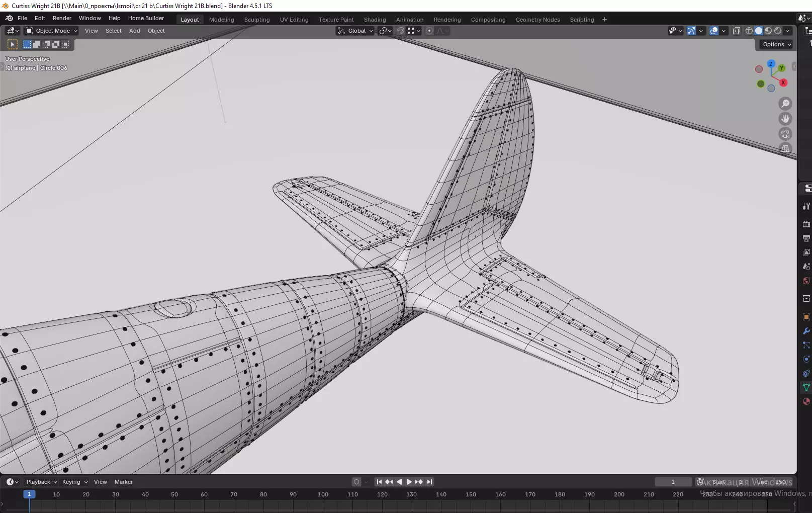Viewport: 812px width, 513px height.
Task: Open the object types visibility dropdown
Action: tap(675, 31)
